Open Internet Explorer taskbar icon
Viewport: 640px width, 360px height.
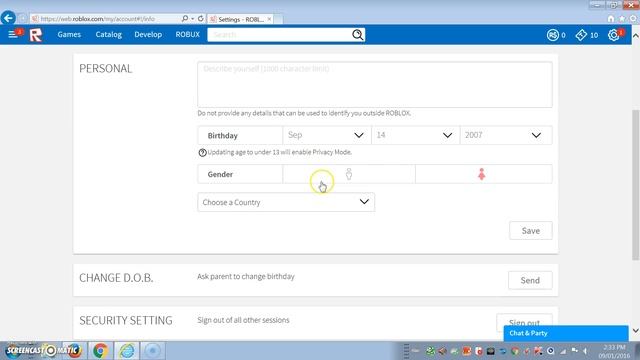pos(127,351)
